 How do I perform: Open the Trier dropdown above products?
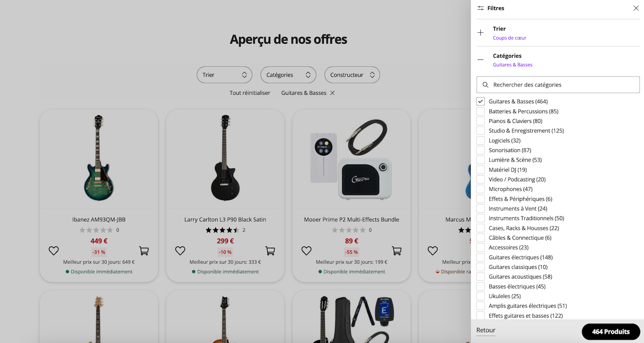tap(224, 75)
